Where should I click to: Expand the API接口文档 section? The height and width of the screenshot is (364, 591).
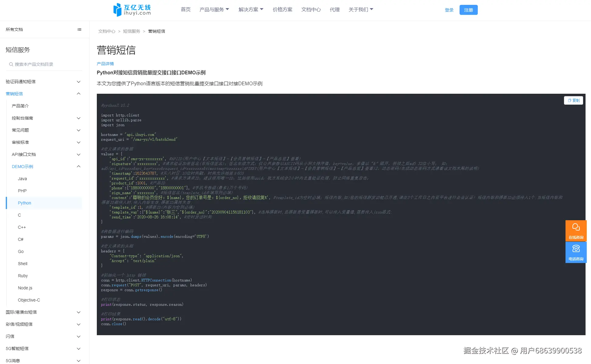coord(79,154)
